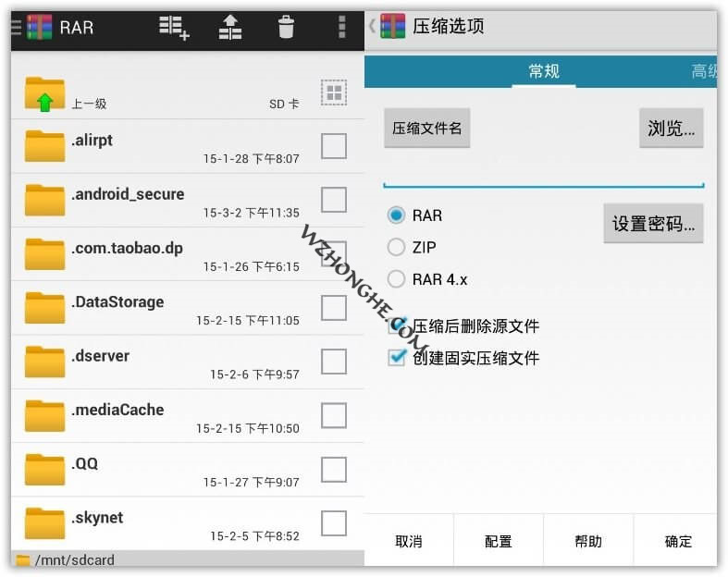Tap the add to archive icon
Viewport: 728px width, 577px height.
174,28
